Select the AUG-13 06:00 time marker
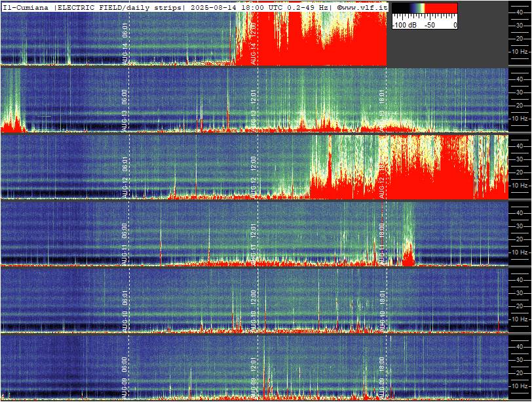The height and width of the screenshot is (402, 532). [125, 110]
